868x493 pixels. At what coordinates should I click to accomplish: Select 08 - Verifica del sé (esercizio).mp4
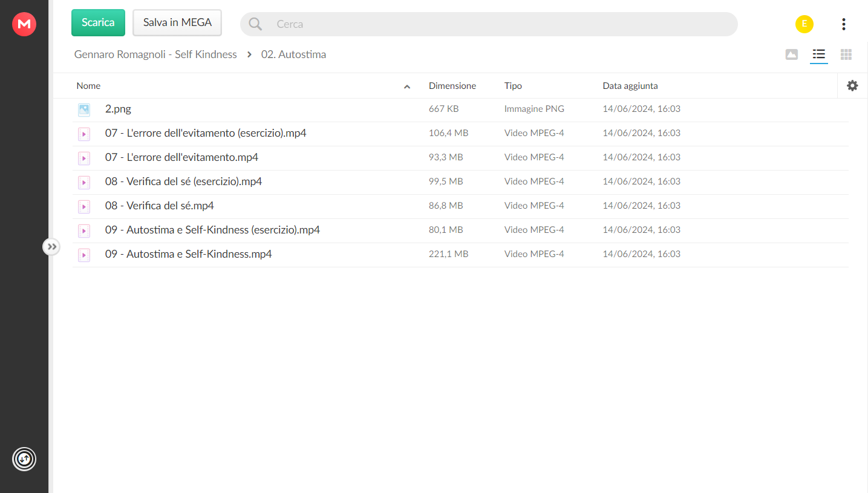coord(183,181)
